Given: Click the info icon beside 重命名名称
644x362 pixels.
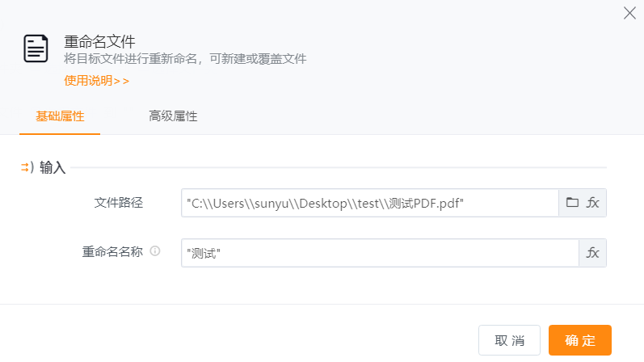Looking at the screenshot, I should coord(155,251).
